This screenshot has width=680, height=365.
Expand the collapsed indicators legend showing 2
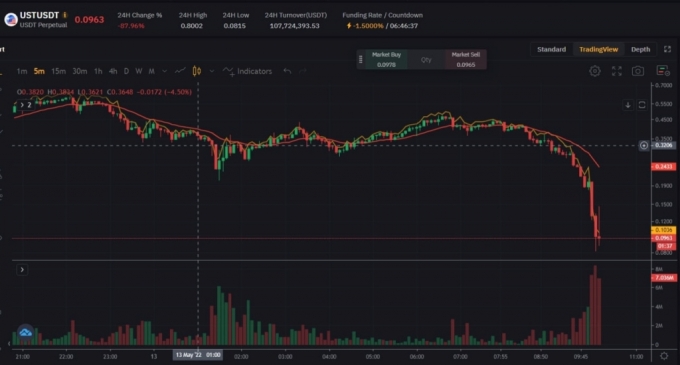pos(26,105)
